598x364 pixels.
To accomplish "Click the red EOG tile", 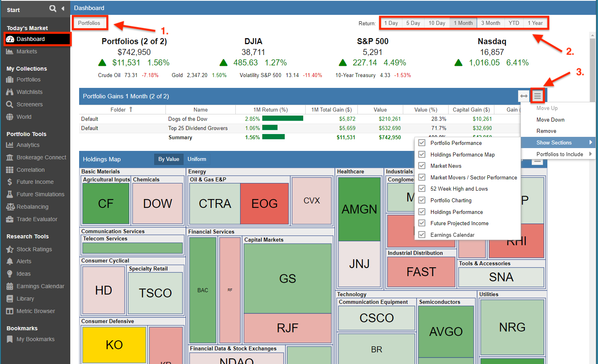I will [x=264, y=203].
